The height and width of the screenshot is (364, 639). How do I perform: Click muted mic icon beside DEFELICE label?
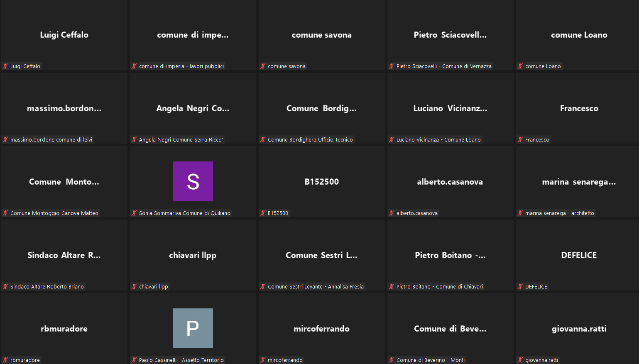click(520, 286)
